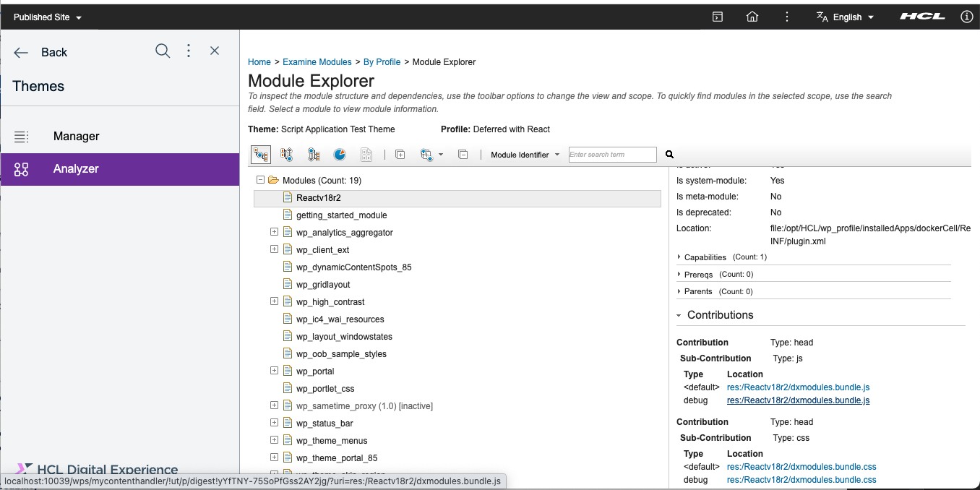980x490 pixels.
Task: Click the info icon in header
Action: coord(967,17)
